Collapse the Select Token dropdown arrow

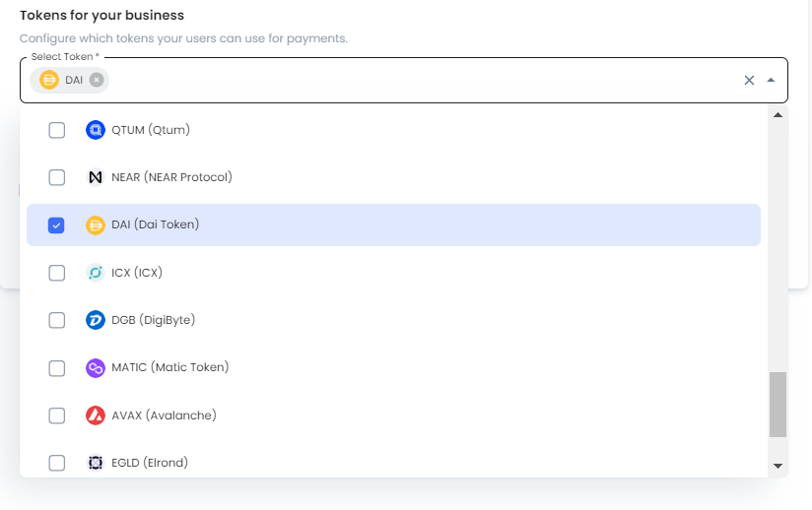(771, 81)
